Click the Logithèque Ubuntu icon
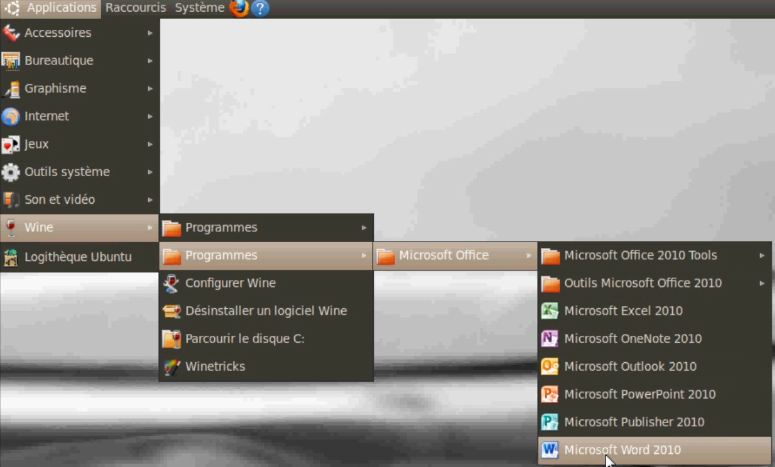 pos(10,257)
